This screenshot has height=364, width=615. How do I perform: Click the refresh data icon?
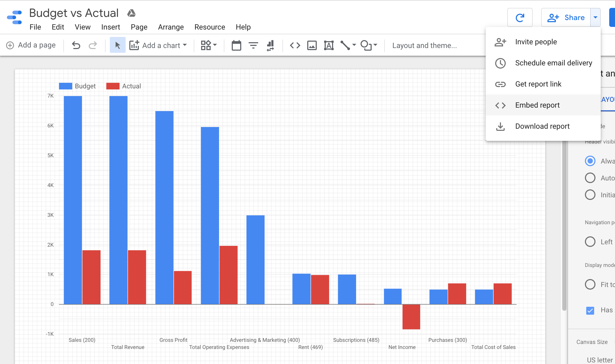tap(520, 18)
